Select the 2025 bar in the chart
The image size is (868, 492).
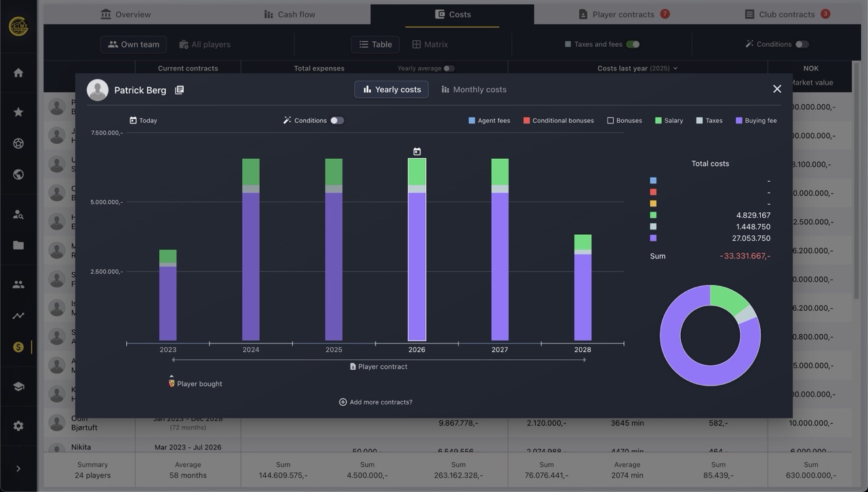[x=334, y=250]
